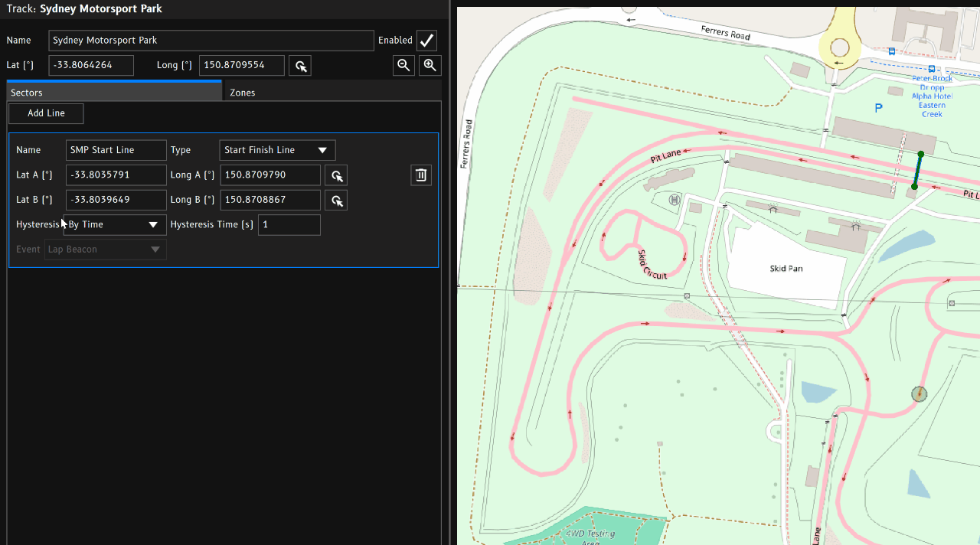Screen dimensions: 980x545
Task: Edit the track Long field
Action: pyautogui.click(x=242, y=66)
